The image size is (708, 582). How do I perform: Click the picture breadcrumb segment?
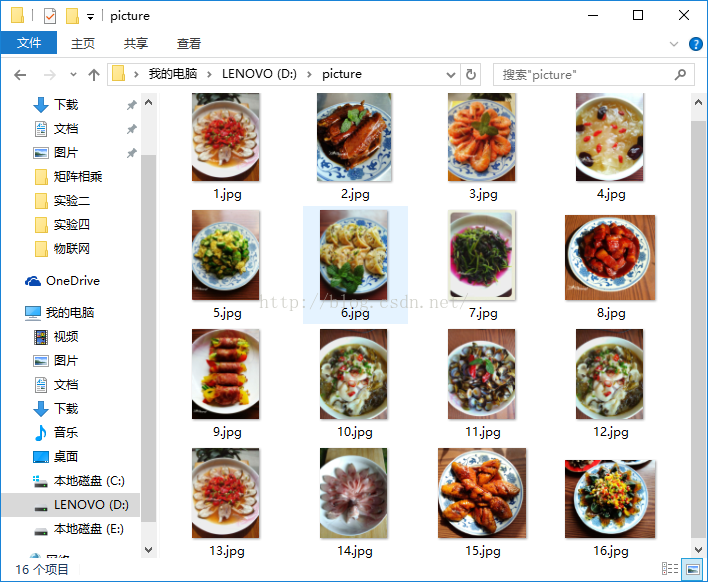(342, 74)
